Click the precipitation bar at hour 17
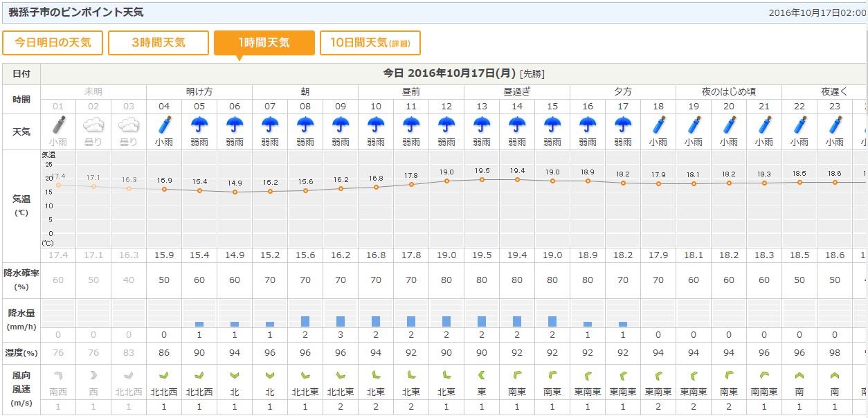Image resolution: width=868 pixels, height=418 pixels. coord(623,324)
